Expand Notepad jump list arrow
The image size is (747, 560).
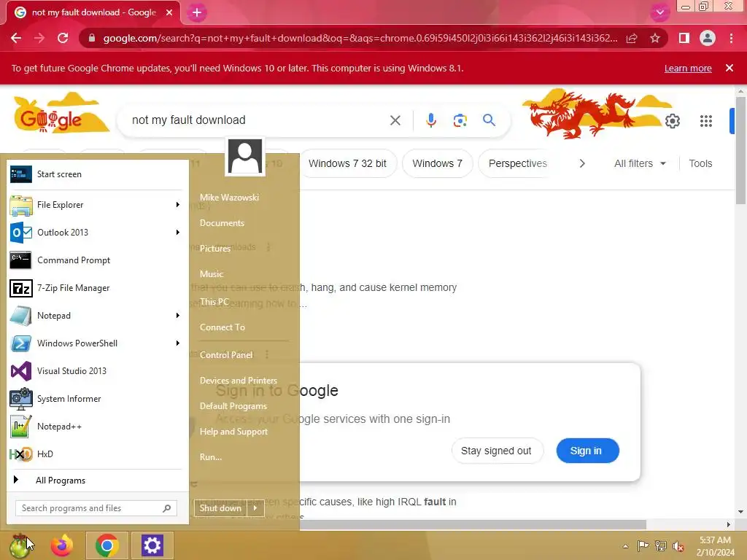point(178,316)
